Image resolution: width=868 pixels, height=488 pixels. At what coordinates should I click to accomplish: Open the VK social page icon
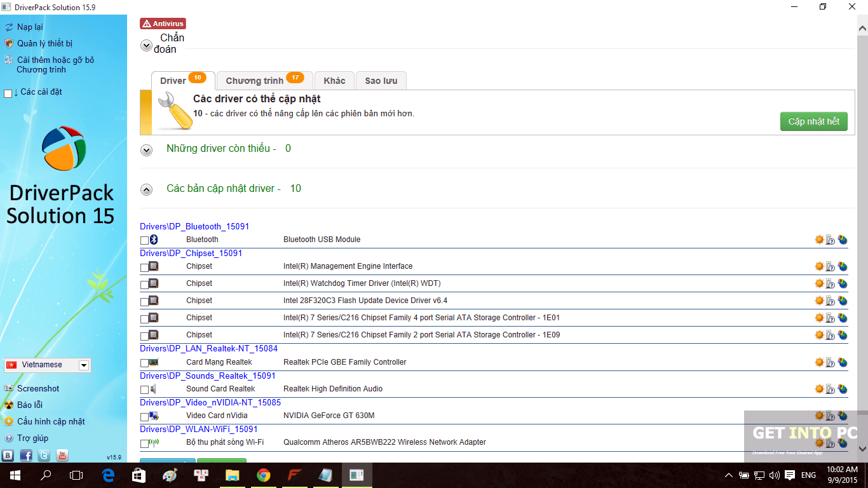click(x=8, y=455)
